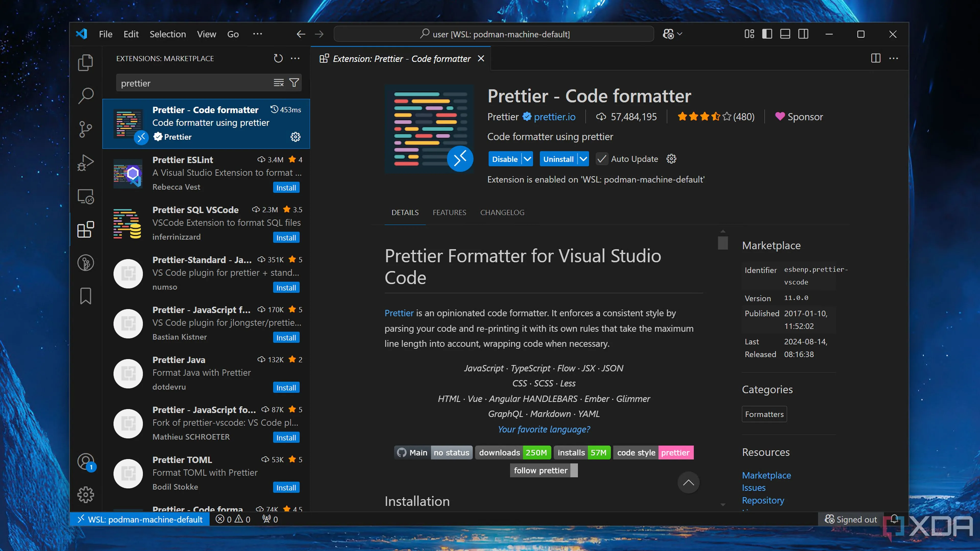
Task: Open errors and warnings in status bar
Action: click(233, 519)
